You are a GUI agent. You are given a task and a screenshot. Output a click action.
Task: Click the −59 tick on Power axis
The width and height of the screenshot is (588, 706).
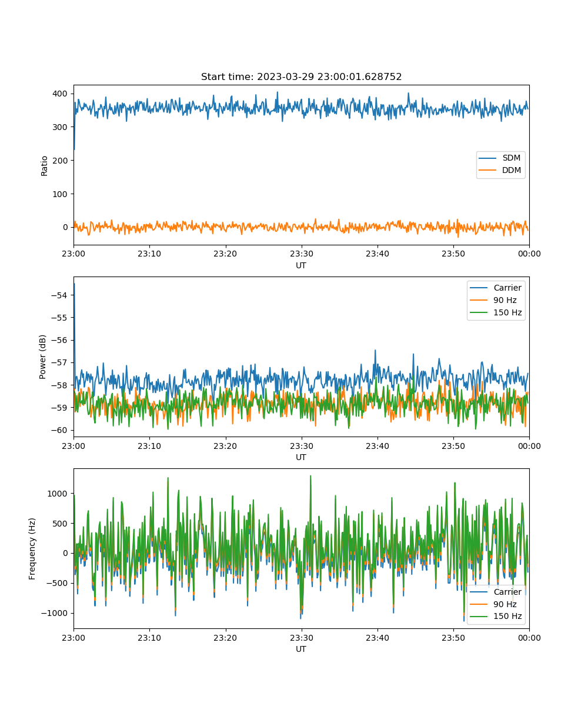point(61,408)
